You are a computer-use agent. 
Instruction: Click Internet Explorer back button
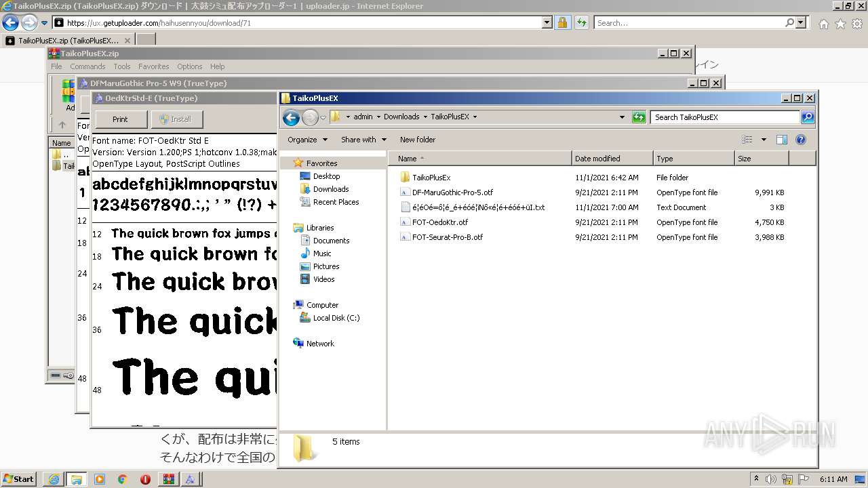pos(10,22)
